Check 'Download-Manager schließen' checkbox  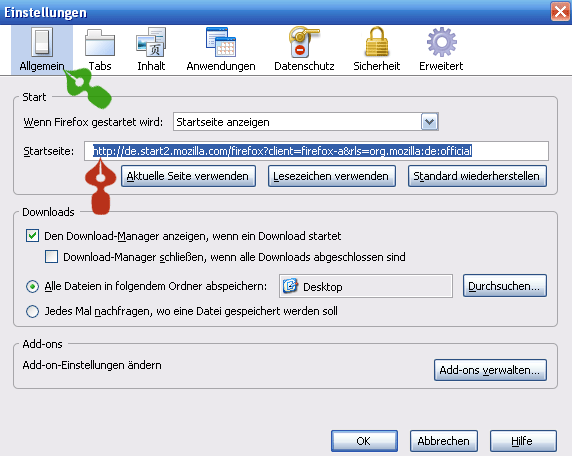click(51, 256)
